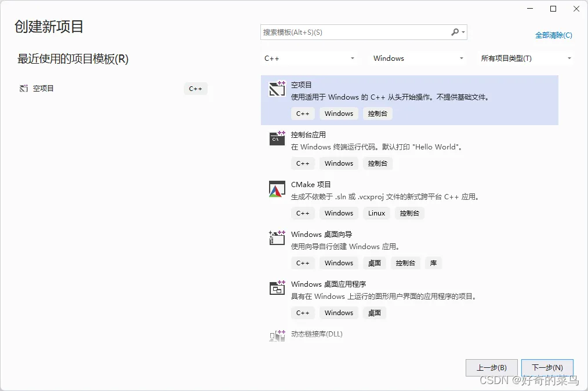
Task: Click 使用向导自行创建 Windows 应用 description
Action: (346, 247)
